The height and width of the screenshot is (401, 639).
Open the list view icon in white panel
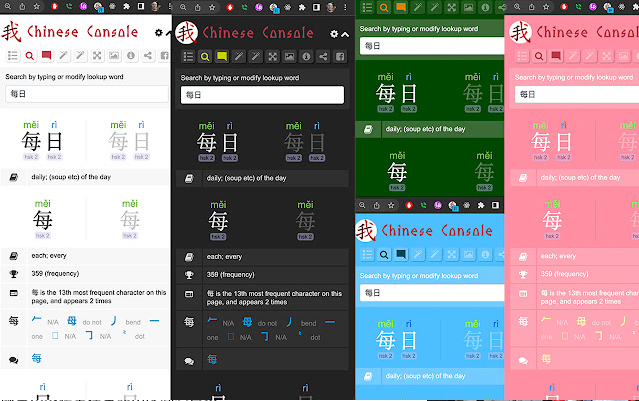click(x=13, y=56)
